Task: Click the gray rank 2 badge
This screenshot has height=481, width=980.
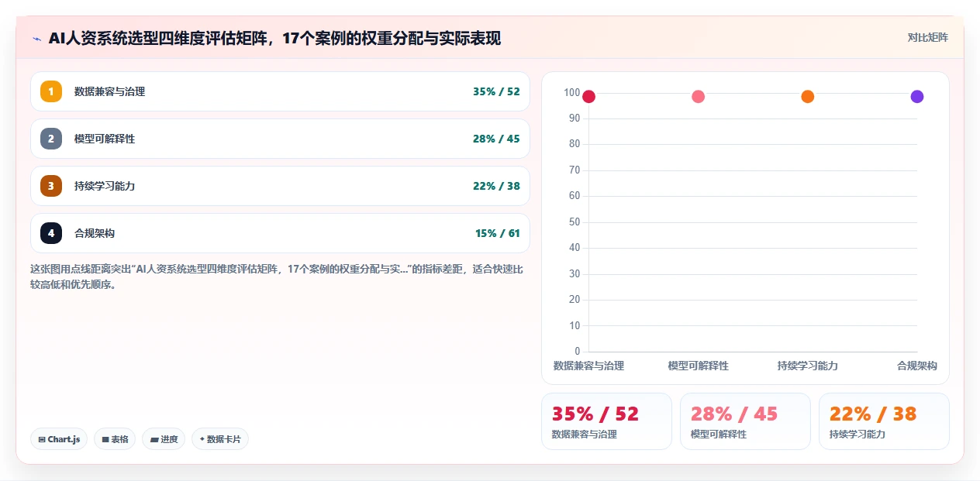Action: point(51,139)
